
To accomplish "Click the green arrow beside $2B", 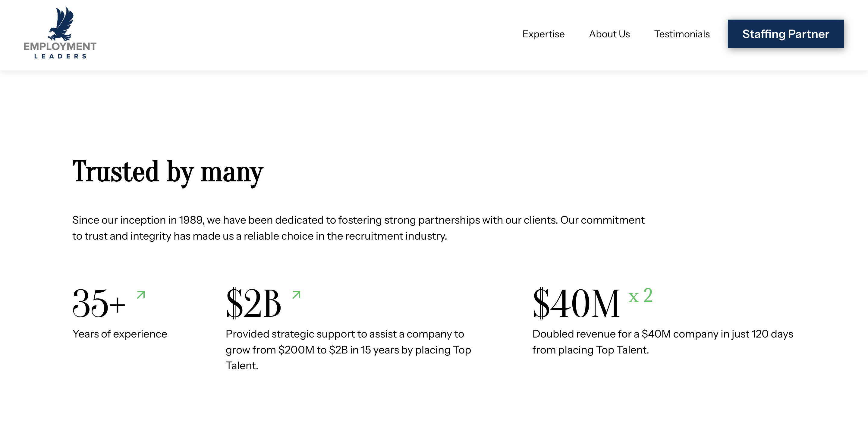I will coord(296,295).
